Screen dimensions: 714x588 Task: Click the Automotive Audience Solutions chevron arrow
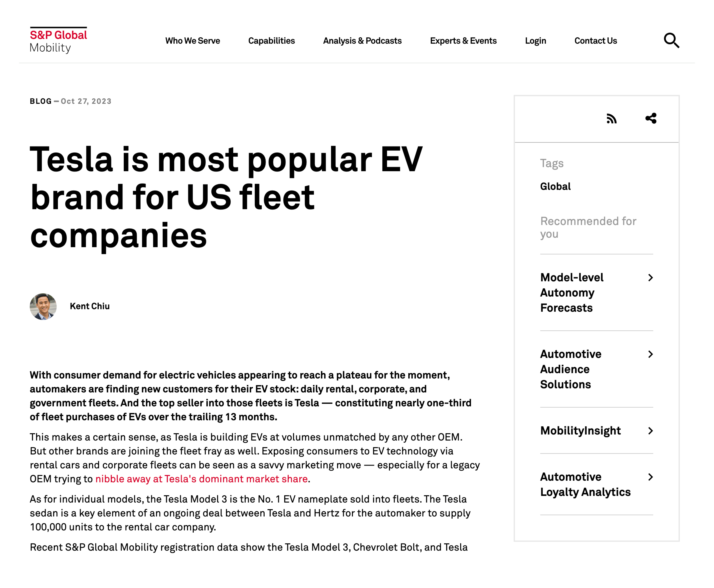pos(650,354)
